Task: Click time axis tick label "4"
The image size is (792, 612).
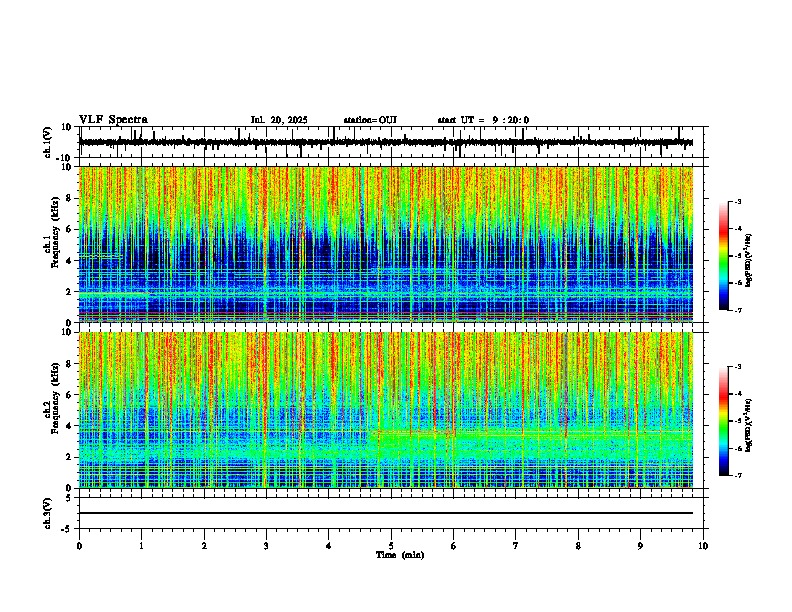Action: tap(329, 546)
